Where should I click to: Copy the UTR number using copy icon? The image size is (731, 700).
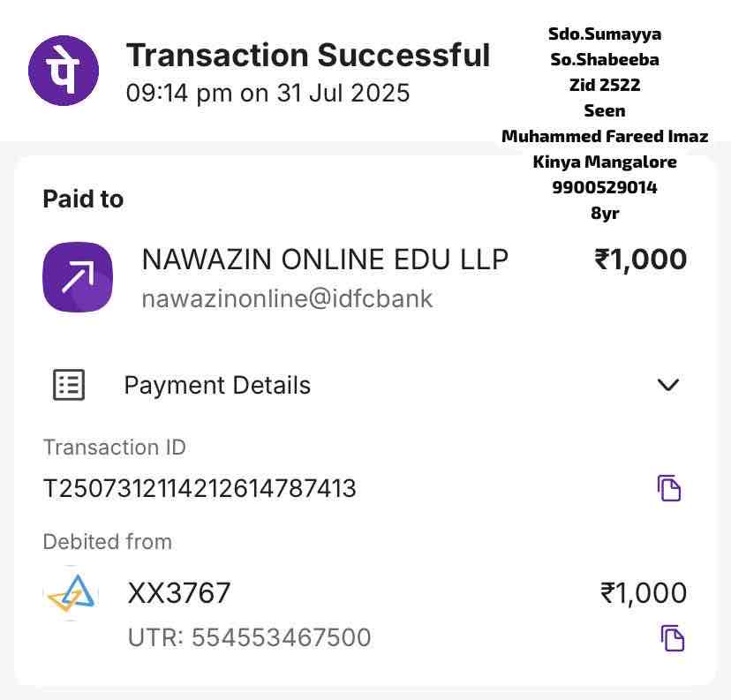coord(672,637)
